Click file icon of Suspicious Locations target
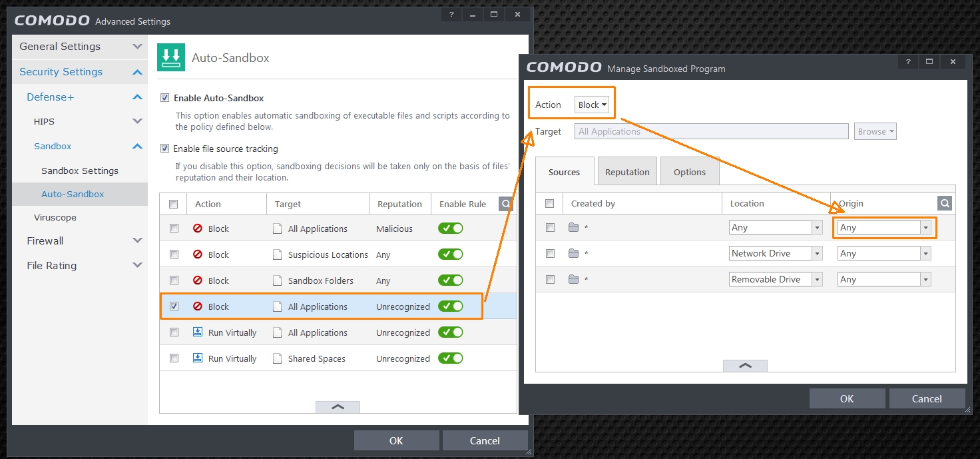980x459 pixels. coord(278,254)
